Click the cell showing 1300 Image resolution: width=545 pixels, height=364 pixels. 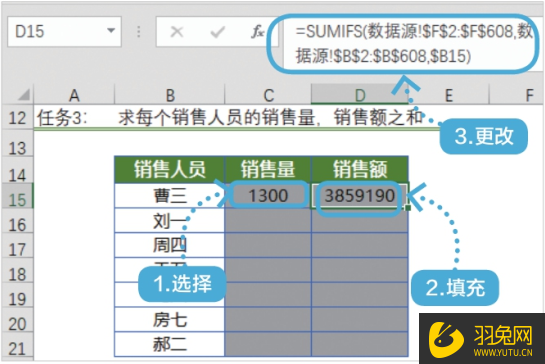coord(268,195)
